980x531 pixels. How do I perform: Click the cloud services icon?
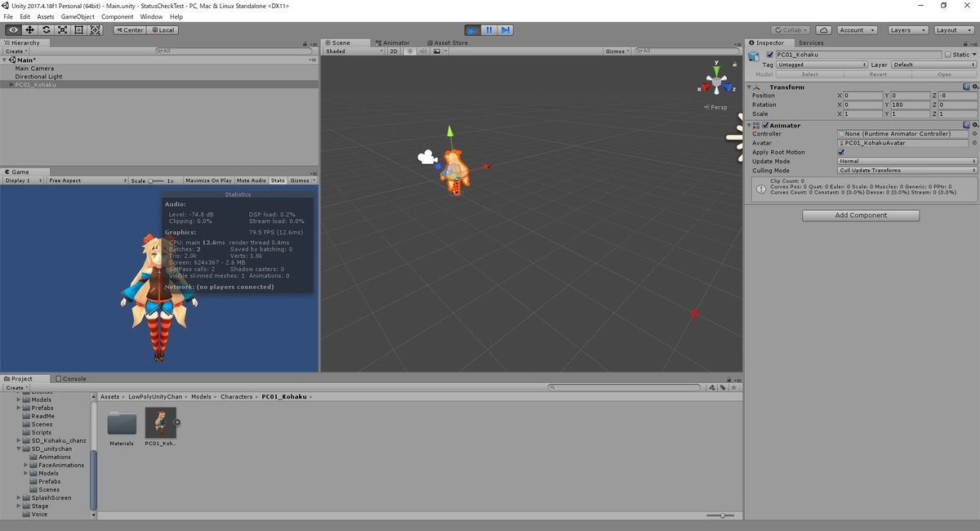[824, 30]
